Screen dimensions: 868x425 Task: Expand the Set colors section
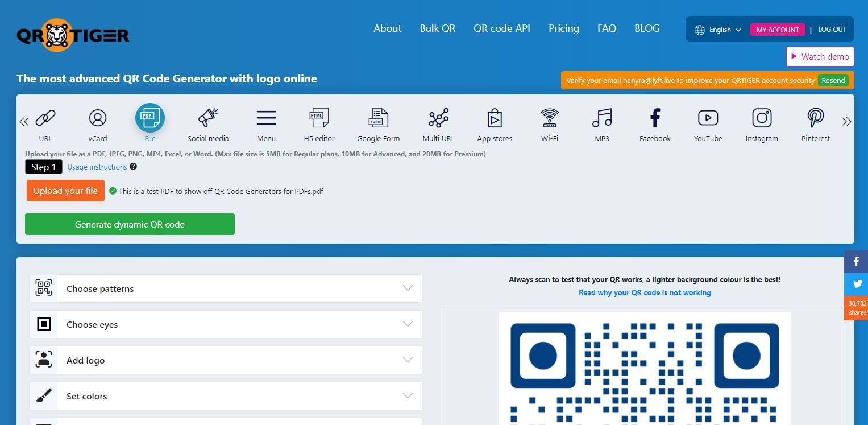point(226,396)
